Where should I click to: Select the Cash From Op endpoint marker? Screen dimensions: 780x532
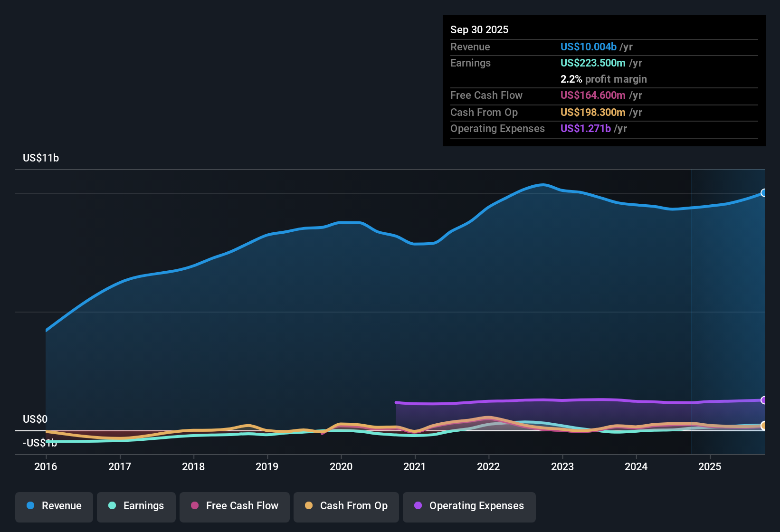764,426
